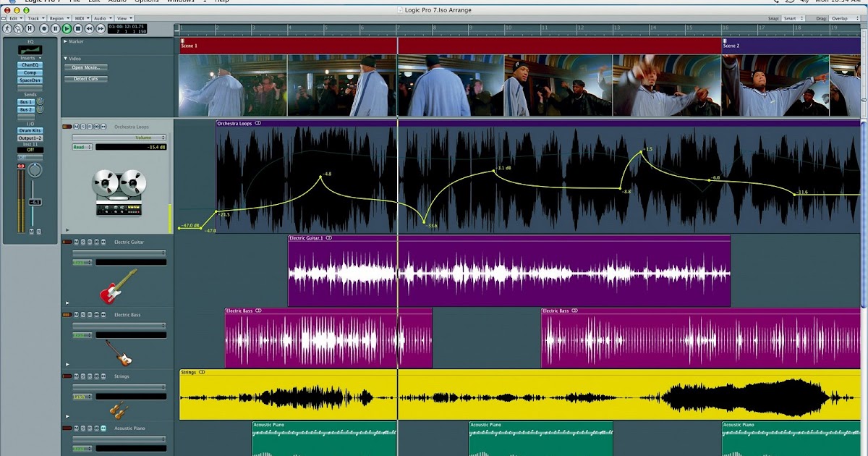Image resolution: width=868 pixels, height=456 pixels.
Task: Click the reel-to-reel tape icon on Orchestra Loops
Action: (x=119, y=193)
